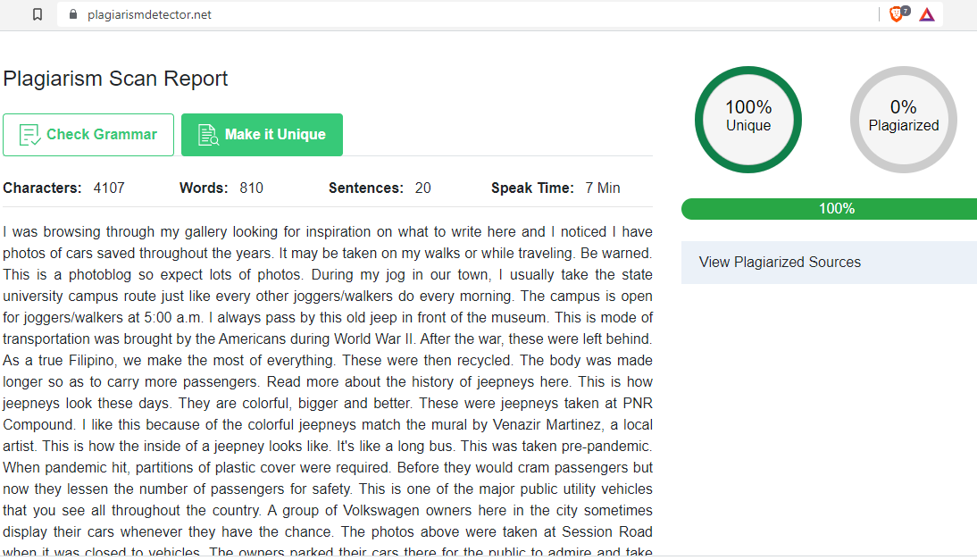Image resolution: width=977 pixels, height=560 pixels.
Task: Click the Sentences count label
Action: point(366,188)
